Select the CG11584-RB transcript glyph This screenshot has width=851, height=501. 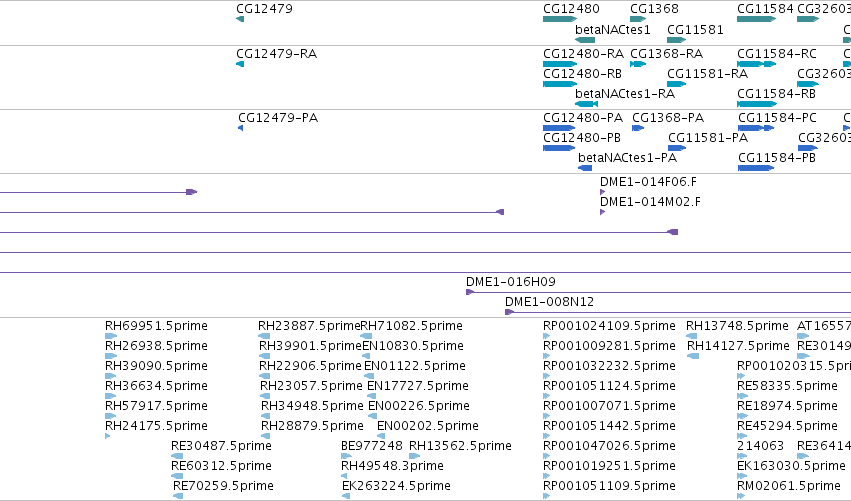(x=757, y=104)
